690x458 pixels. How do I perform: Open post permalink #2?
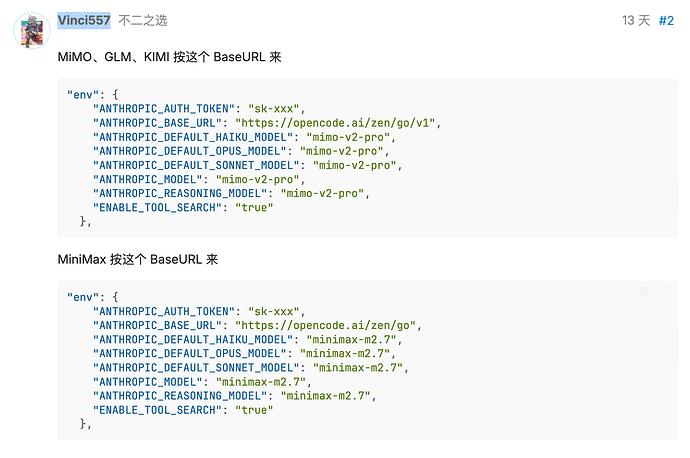click(666, 20)
